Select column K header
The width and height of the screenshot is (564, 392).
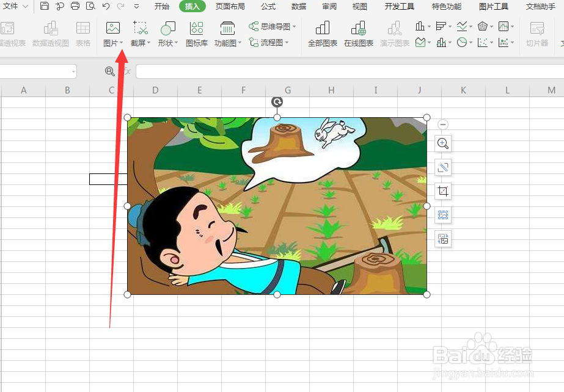463,90
